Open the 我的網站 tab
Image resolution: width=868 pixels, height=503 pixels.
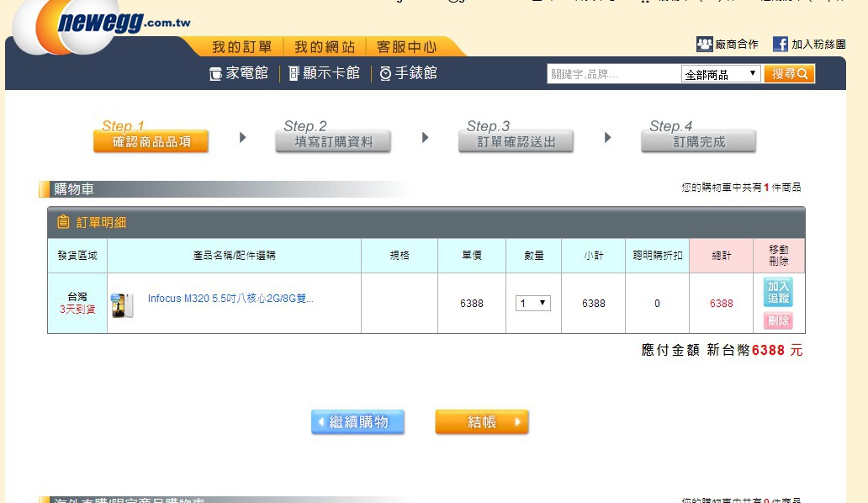pyautogui.click(x=325, y=47)
